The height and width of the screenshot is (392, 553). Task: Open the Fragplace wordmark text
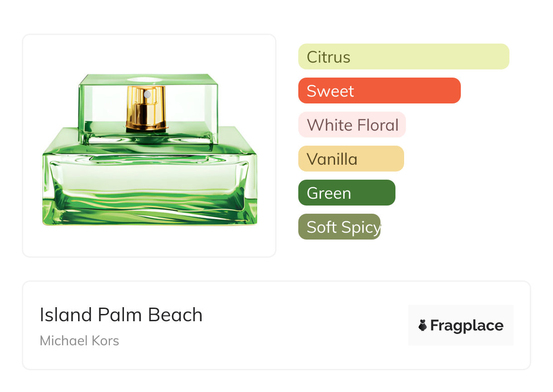click(x=467, y=325)
